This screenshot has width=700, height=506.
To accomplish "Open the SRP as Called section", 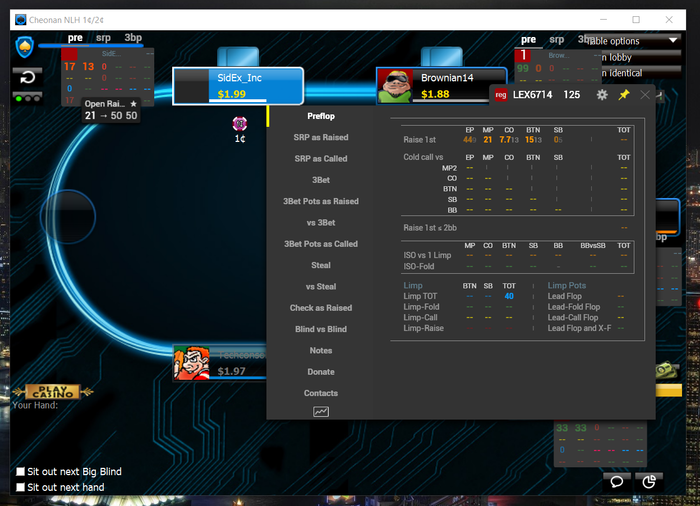I will 321,159.
